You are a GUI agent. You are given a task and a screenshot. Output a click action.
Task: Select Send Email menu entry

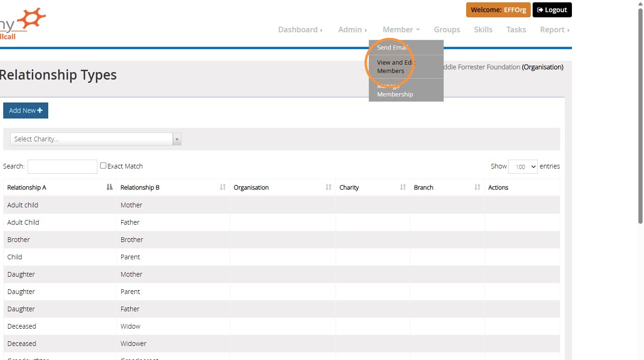(406, 48)
